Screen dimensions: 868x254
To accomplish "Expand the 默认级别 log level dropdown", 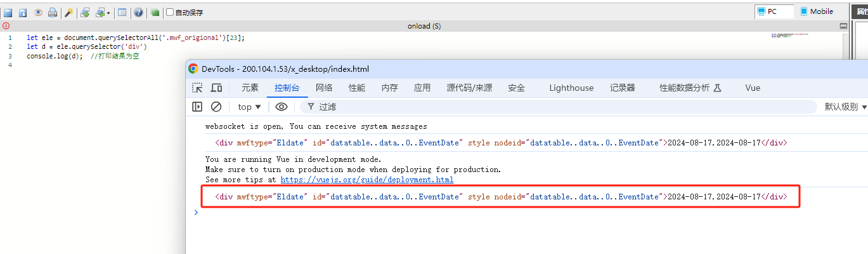I will [x=845, y=107].
